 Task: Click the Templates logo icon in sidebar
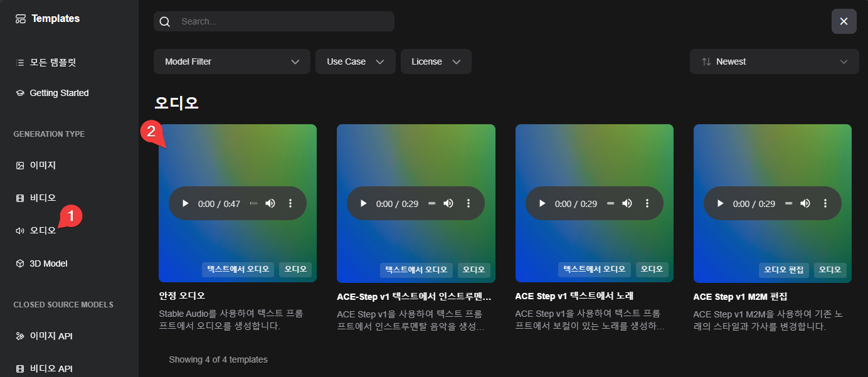[x=21, y=19]
